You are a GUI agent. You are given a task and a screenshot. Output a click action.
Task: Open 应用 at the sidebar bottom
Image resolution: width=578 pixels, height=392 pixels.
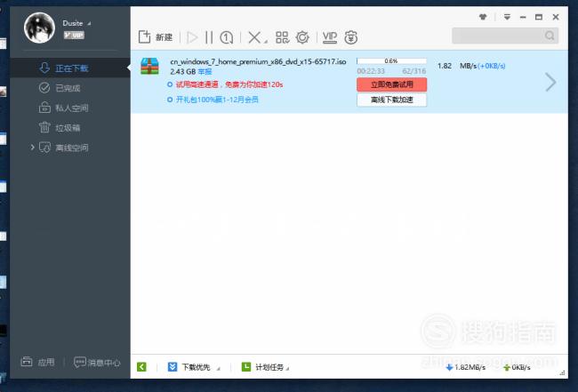pos(37,362)
